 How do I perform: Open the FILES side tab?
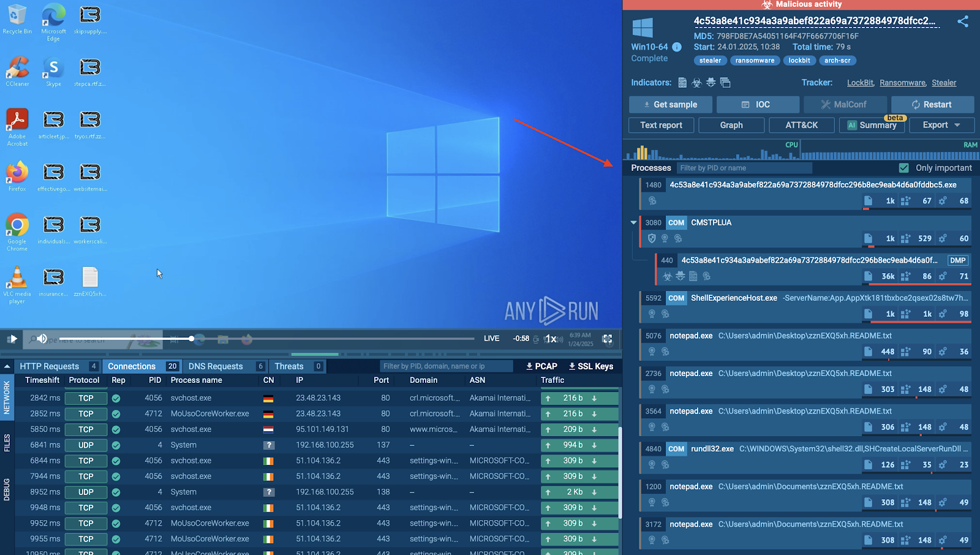(7, 442)
